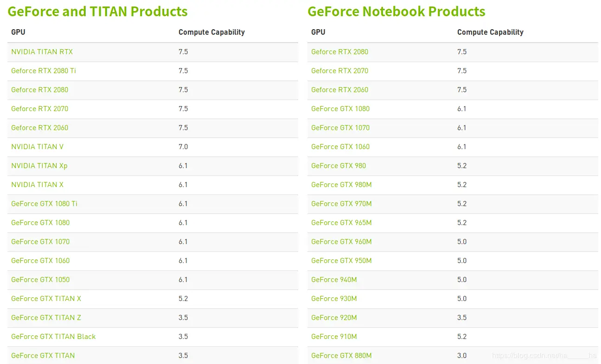Click the GeForce 940M link
Viewport: 601px width, 364px height.
pos(334,280)
